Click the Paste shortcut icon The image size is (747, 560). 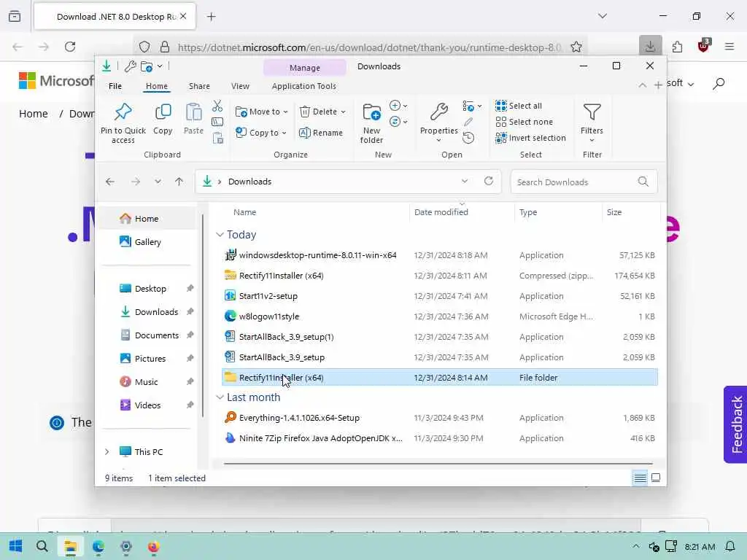tap(217, 138)
